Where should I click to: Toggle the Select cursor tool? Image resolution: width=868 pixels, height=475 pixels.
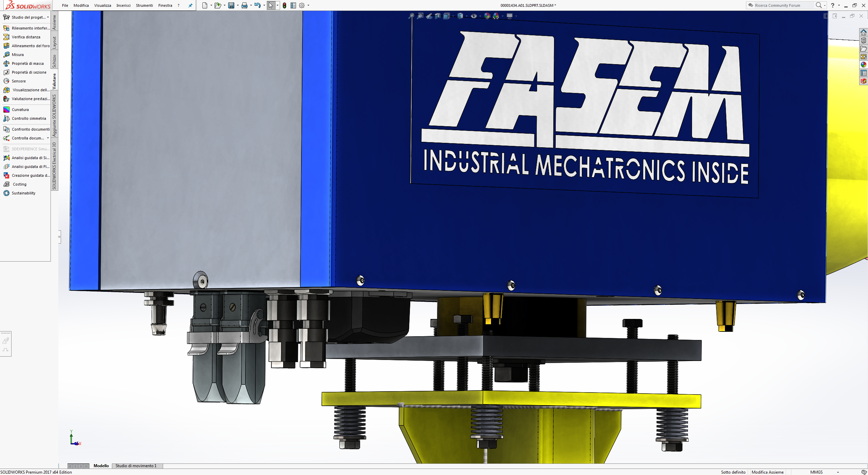271,5
